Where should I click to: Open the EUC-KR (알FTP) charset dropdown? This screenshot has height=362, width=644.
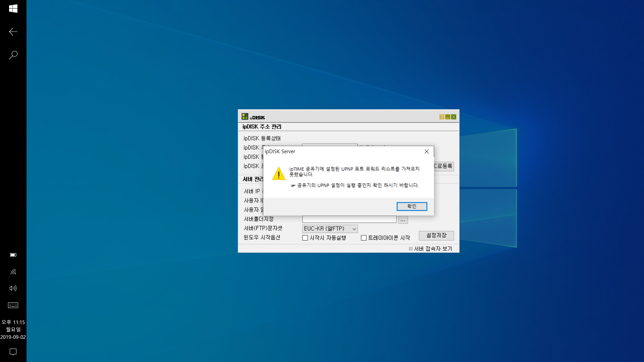(x=330, y=229)
